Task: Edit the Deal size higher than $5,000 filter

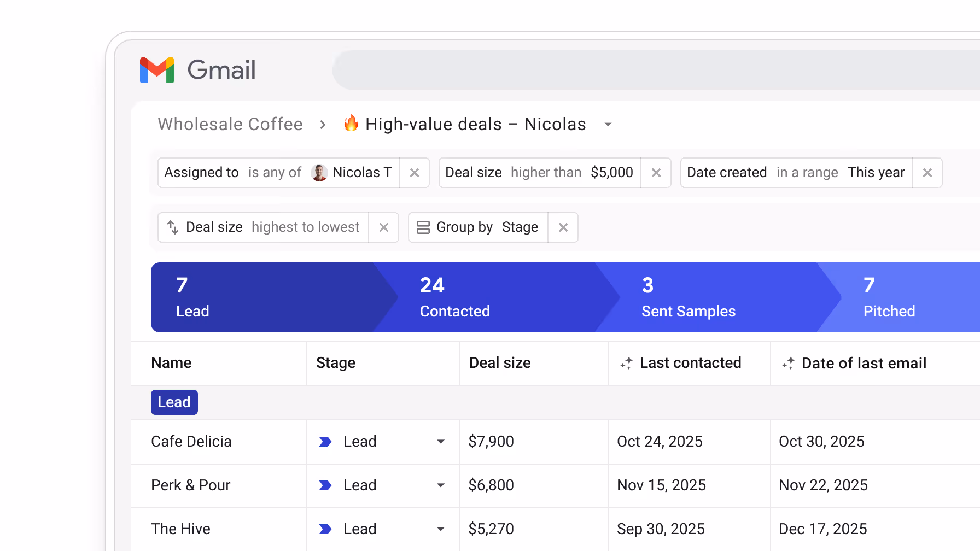Action: coord(540,173)
